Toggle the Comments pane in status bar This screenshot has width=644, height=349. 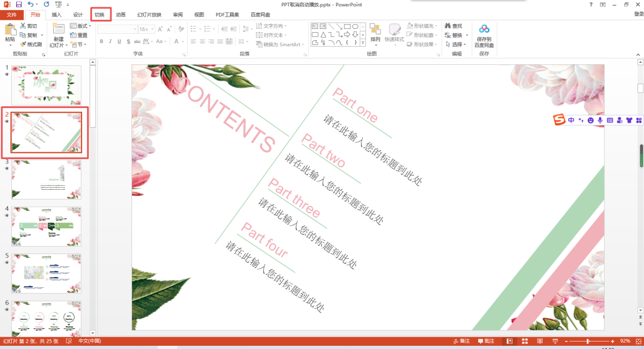point(486,341)
